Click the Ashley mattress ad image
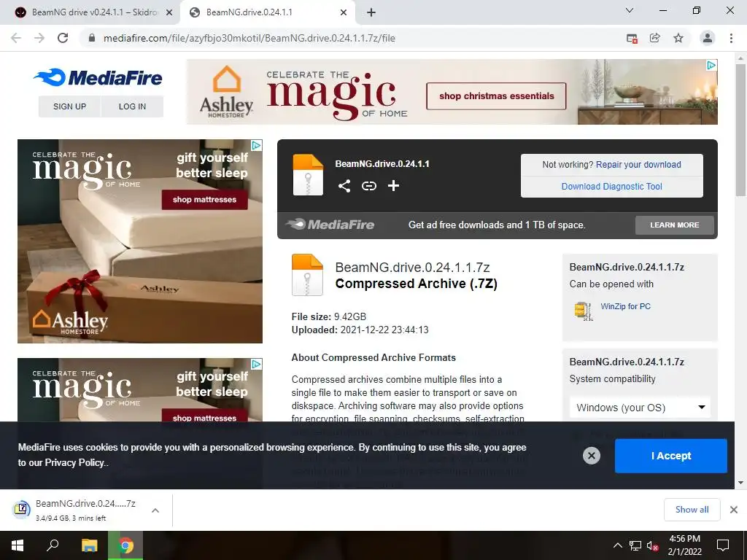Viewport: 747px width, 560px height. [x=140, y=241]
